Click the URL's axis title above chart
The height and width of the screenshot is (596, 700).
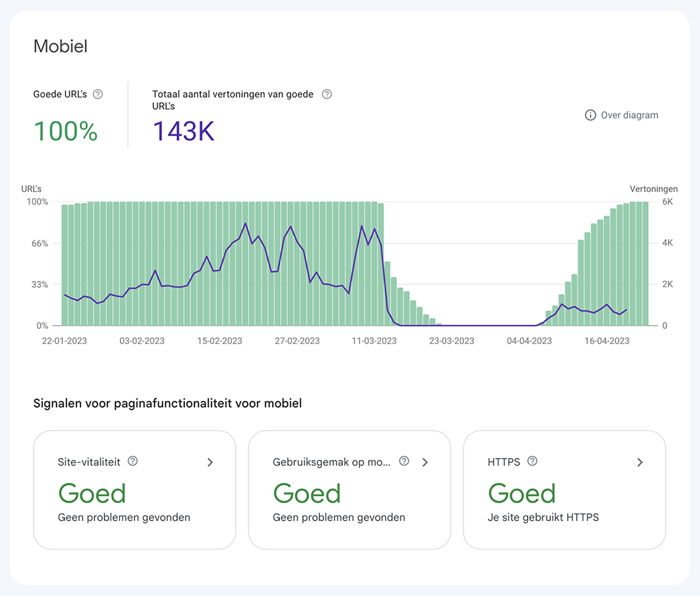(31, 189)
